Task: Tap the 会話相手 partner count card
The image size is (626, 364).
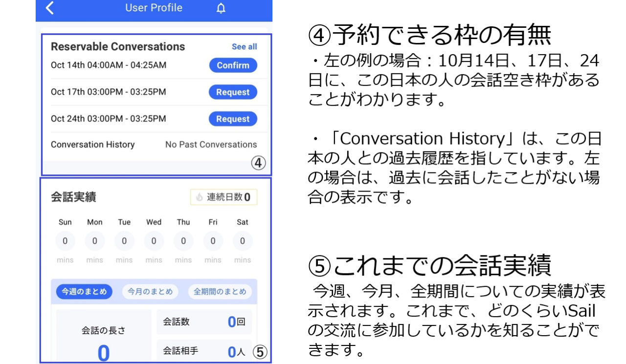Action: 204,351
